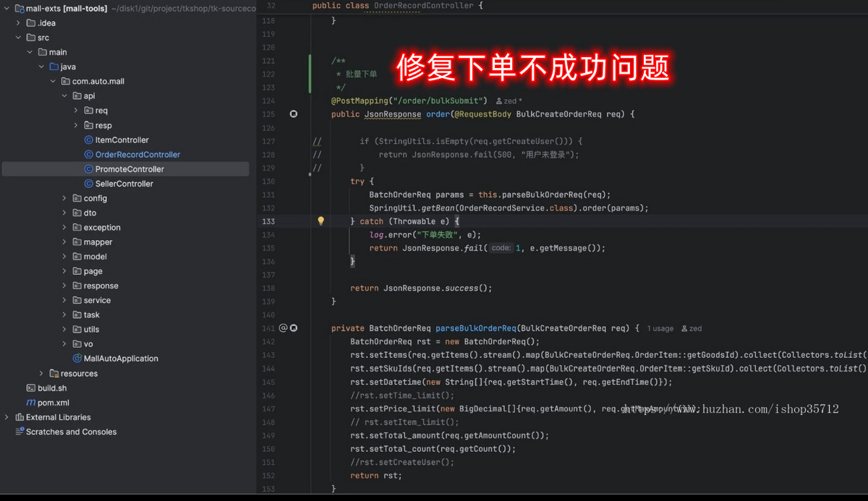Expand the exception package chevron
Image resolution: width=868 pixels, height=501 pixels.
[x=64, y=227]
